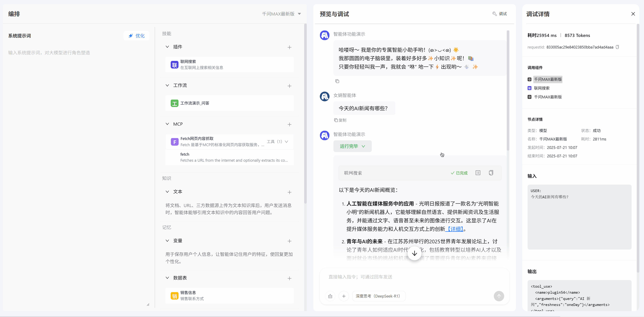This screenshot has width=644, height=317.
Task: Add a workflow using plus icon
Action: coord(289,86)
